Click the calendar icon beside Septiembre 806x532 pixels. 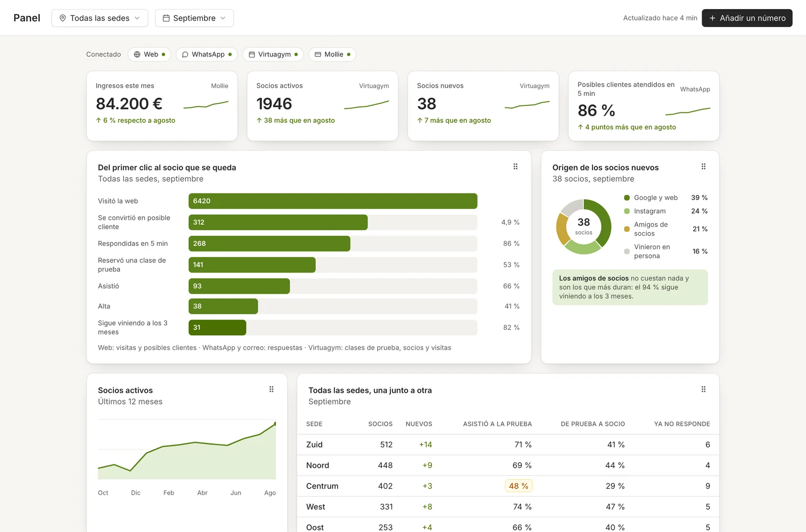166,18
